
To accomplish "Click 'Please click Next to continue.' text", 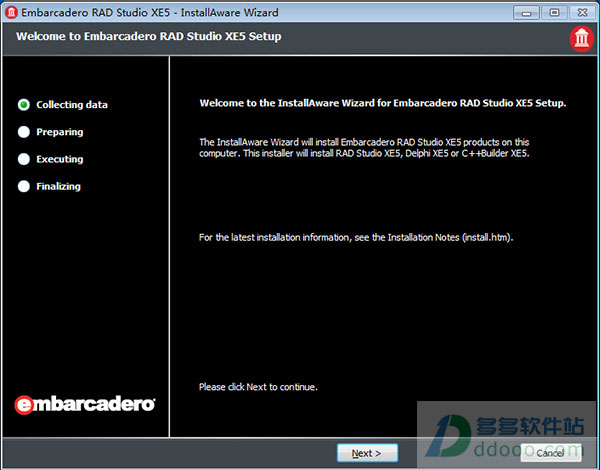I will [x=258, y=387].
